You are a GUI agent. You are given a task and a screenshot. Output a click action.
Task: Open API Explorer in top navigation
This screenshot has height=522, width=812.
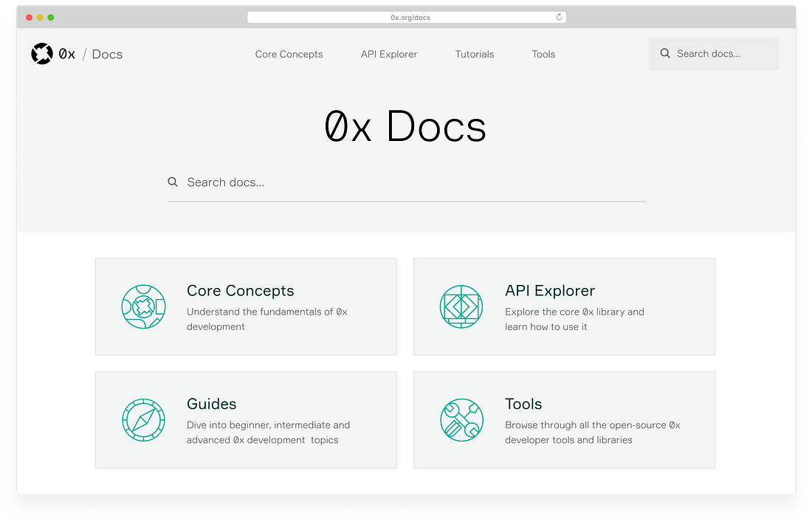click(389, 55)
